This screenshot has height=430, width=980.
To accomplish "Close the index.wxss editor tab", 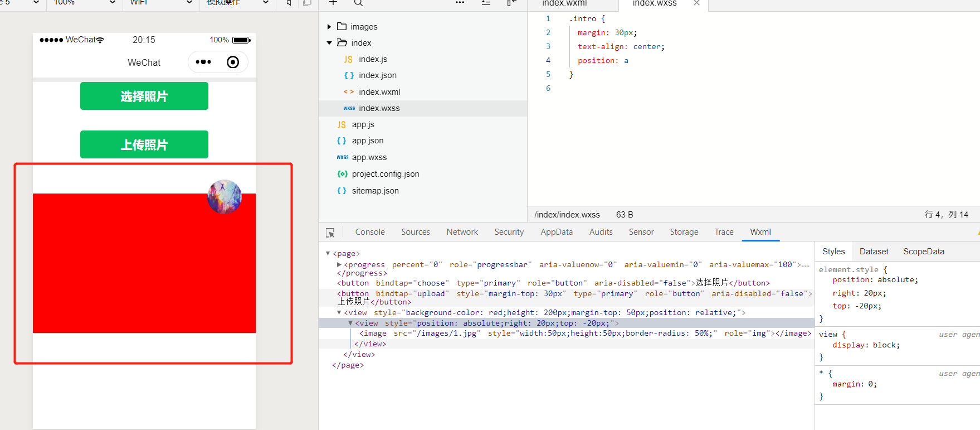I will point(696,3).
